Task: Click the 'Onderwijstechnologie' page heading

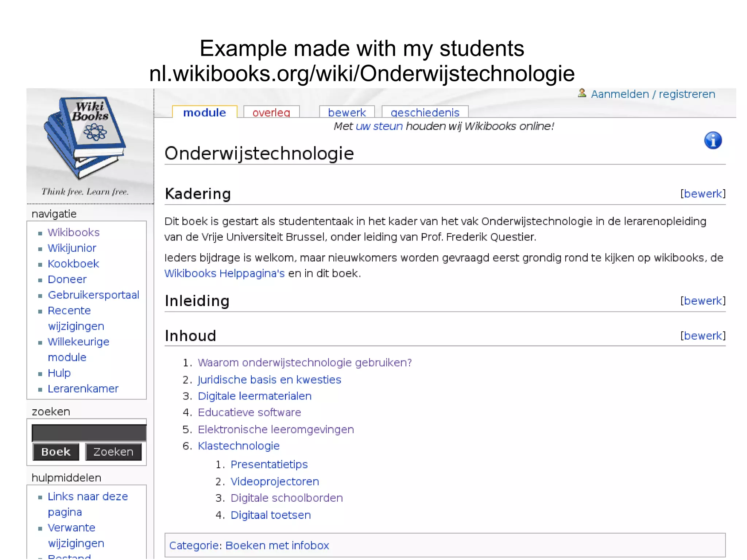Action: coord(259,154)
